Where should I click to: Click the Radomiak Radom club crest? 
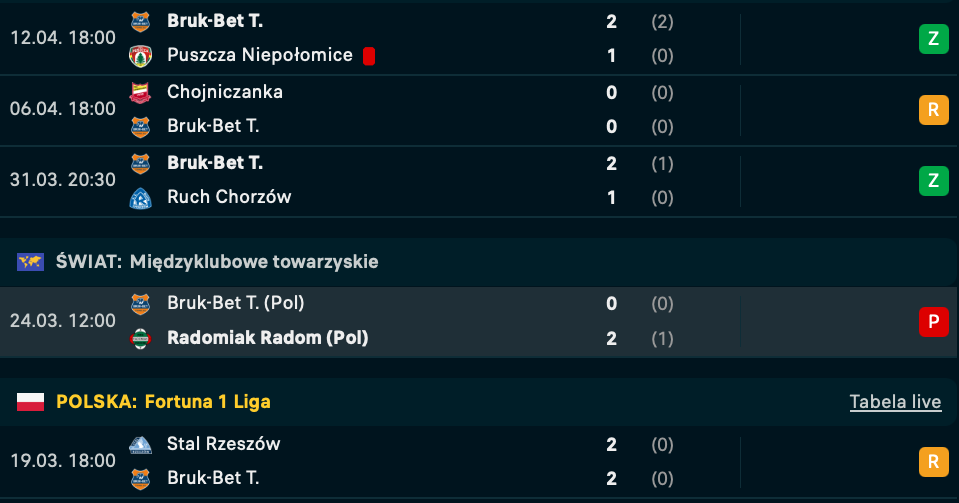coord(140,339)
